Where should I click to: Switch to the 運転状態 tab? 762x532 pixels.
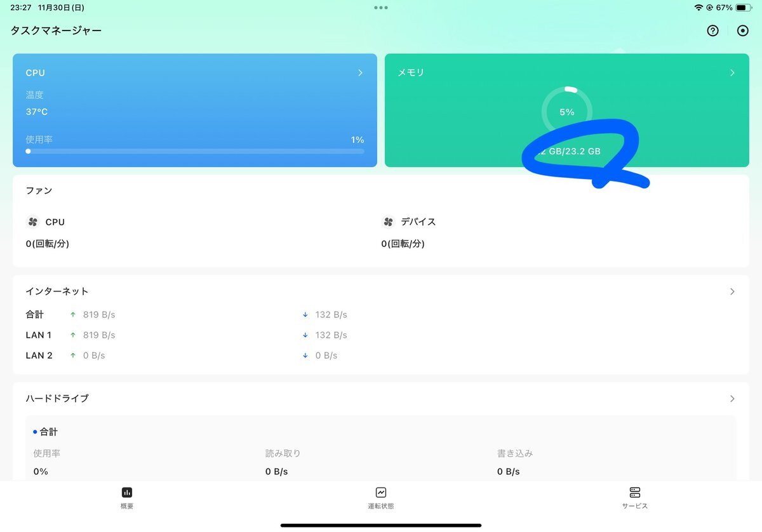coord(381,498)
